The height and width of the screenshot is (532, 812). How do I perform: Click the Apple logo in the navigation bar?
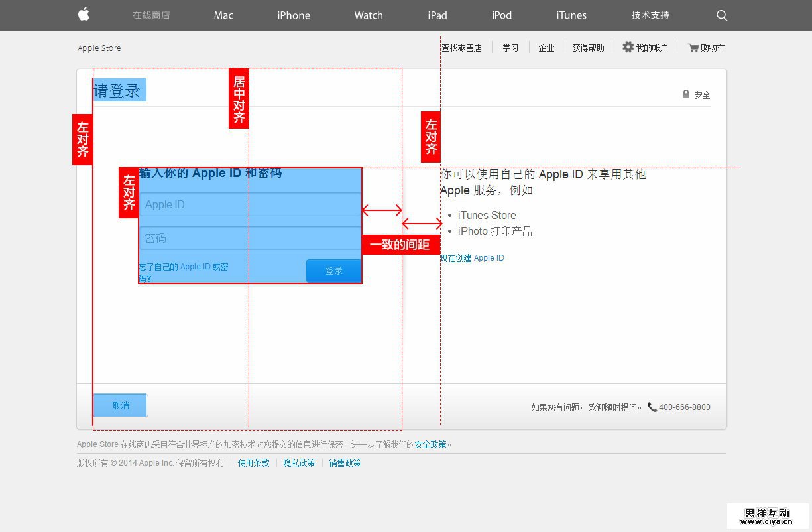click(84, 15)
